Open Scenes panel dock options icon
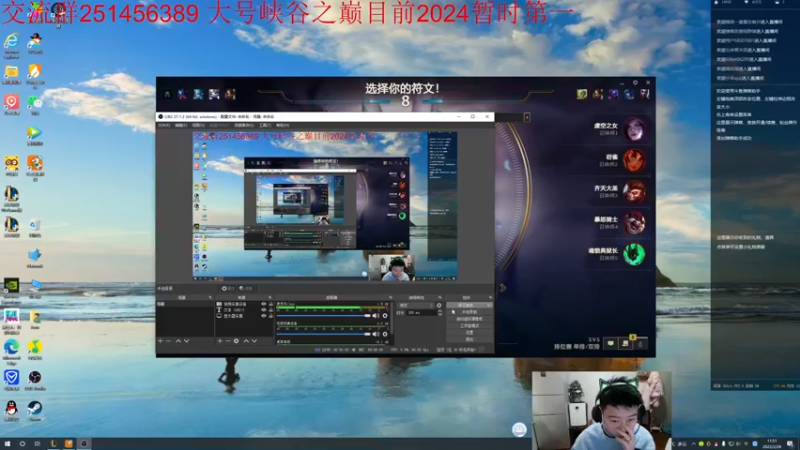The width and height of the screenshot is (800, 450). (x=210, y=297)
